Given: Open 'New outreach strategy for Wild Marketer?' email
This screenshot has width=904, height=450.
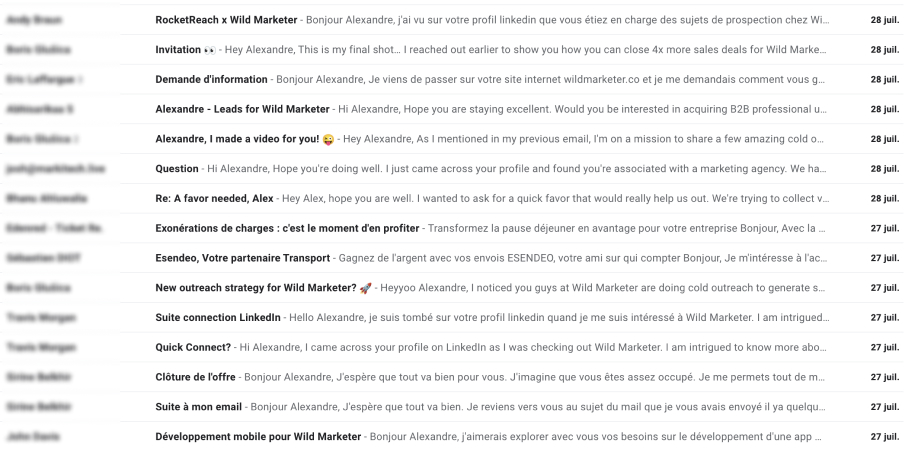Looking at the screenshot, I should tap(452, 288).
